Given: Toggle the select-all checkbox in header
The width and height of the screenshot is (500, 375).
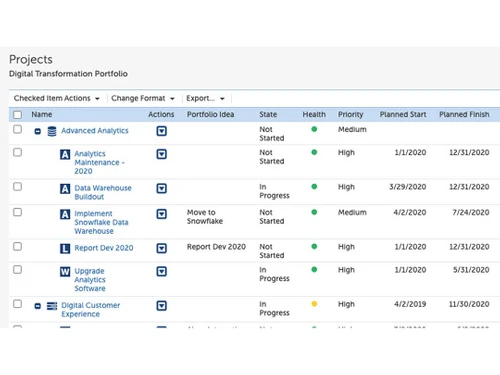Looking at the screenshot, I should [x=17, y=115].
